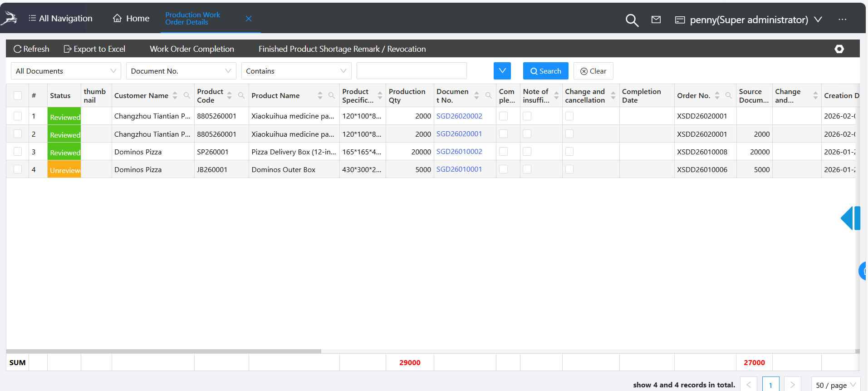The width and height of the screenshot is (868, 391).
Task: Click the Refresh toolbar item
Action: [x=31, y=49]
